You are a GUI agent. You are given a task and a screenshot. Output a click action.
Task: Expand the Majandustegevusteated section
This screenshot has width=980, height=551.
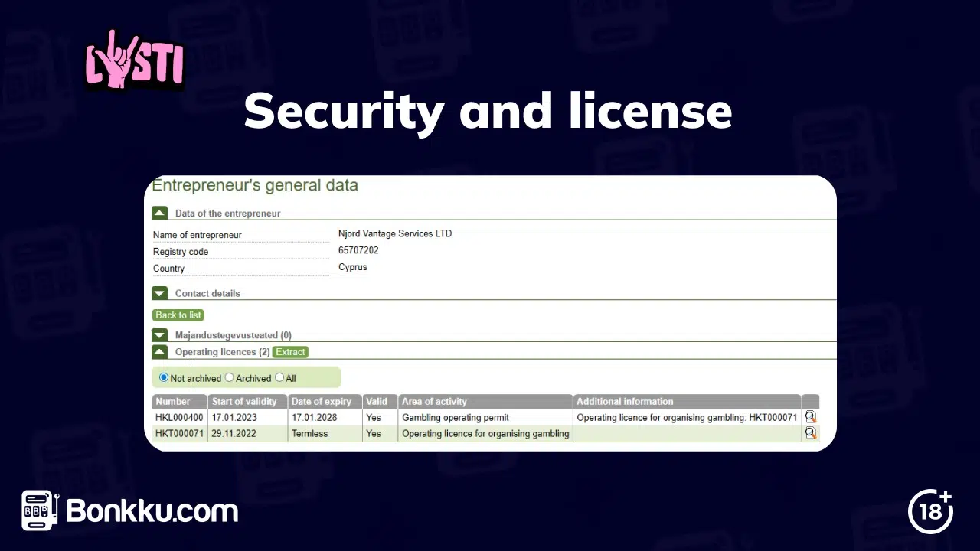pos(159,334)
